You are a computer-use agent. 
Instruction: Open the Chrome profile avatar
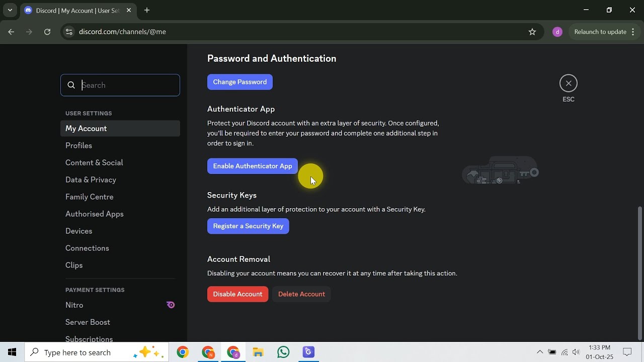[557, 32]
